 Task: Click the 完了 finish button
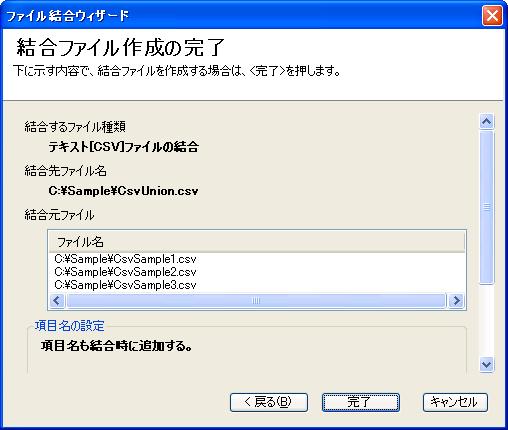[360, 402]
